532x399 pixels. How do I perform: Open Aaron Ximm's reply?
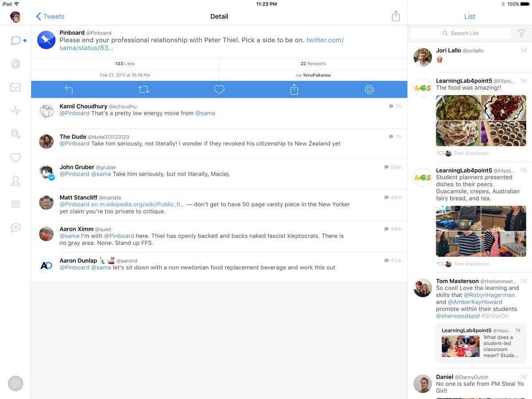click(x=219, y=236)
